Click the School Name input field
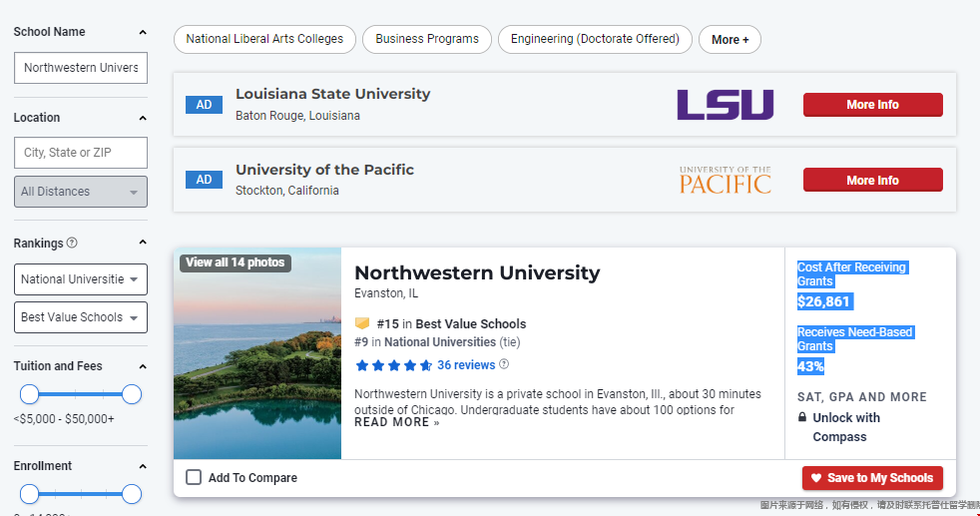 tap(81, 68)
